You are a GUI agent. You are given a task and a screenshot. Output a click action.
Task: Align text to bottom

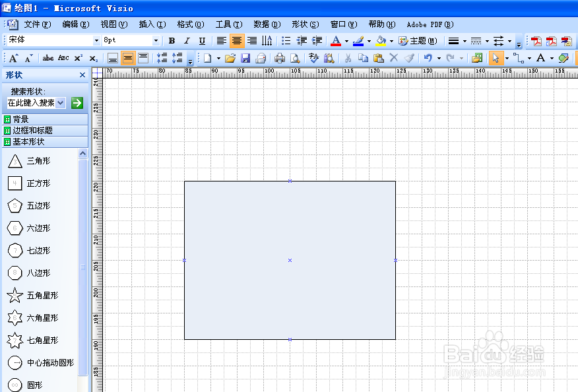coord(112,58)
